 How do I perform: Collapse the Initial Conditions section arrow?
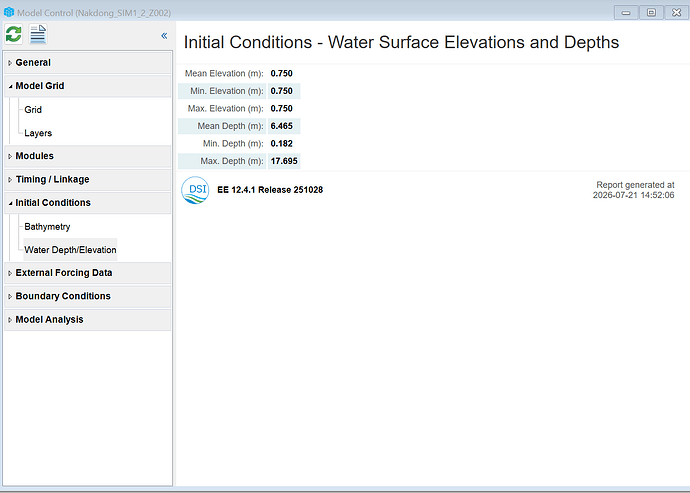(10, 203)
